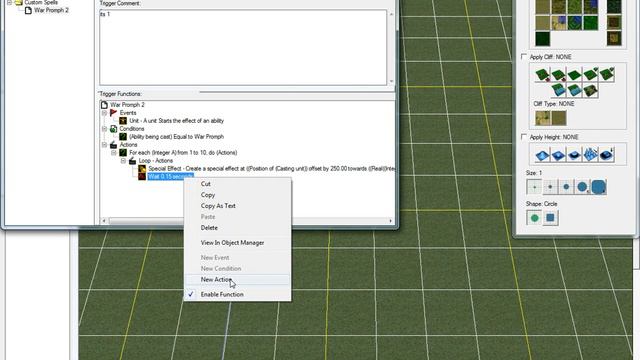Click the red flag Events icon
This screenshot has width=640, height=360.
coord(113,113)
